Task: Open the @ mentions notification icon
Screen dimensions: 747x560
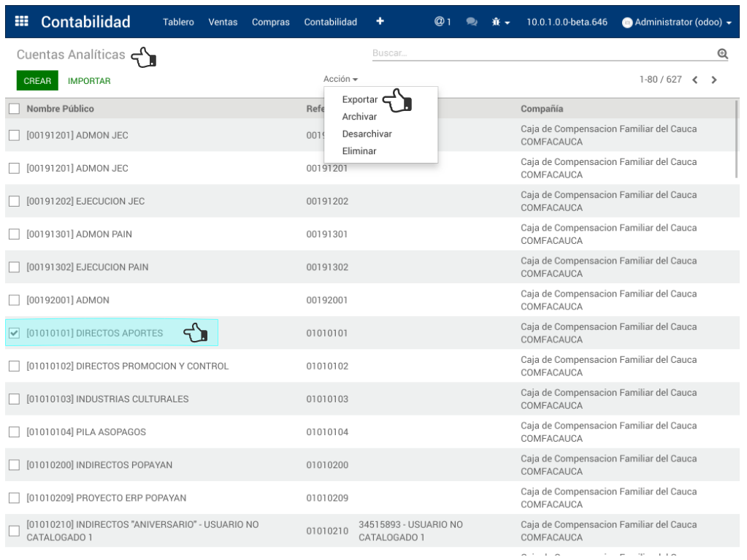Action: point(442,22)
